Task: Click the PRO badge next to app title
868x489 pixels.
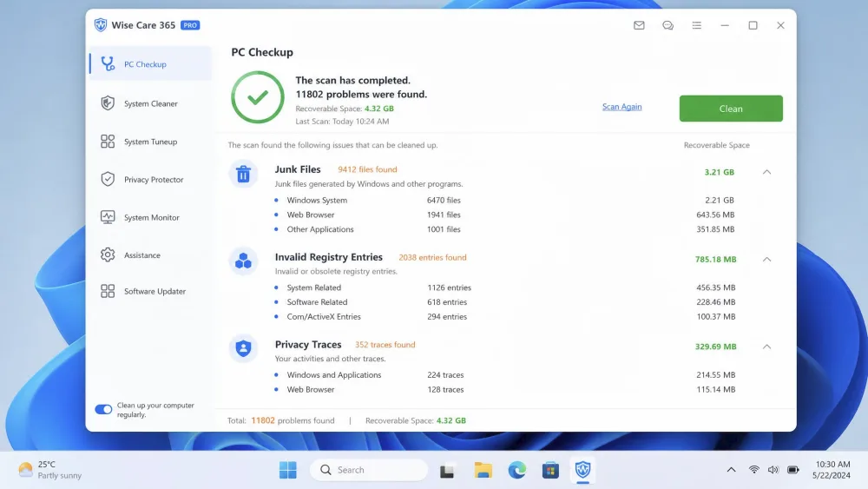Action: 190,25
